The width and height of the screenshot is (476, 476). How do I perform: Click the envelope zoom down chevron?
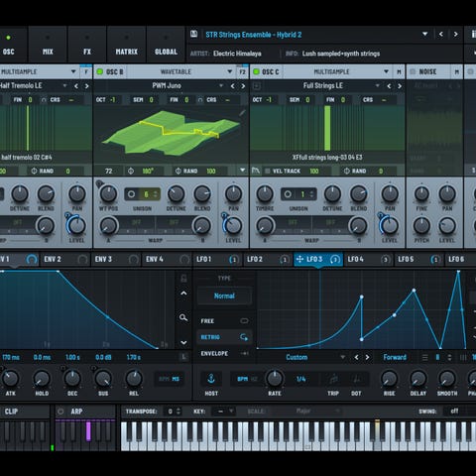click(183, 343)
